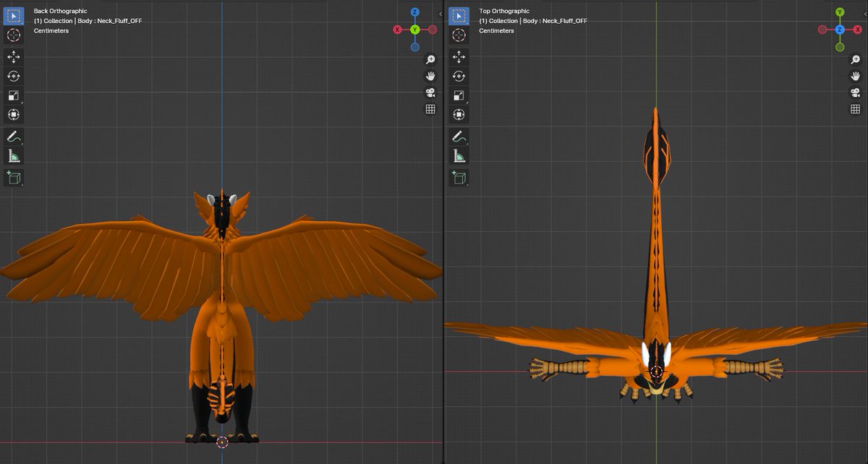Screen dimensions: 868x464
Task: Click the pan hand icon in Top Orthographic viewport
Action: 855,76
